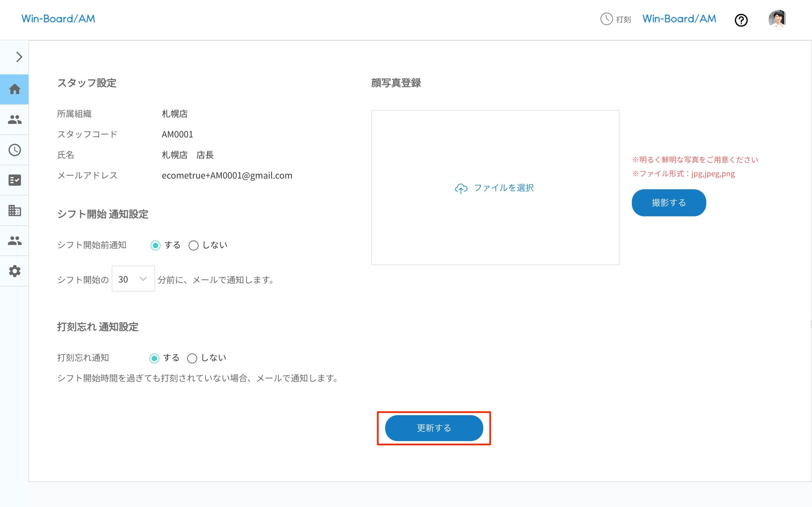The width and height of the screenshot is (812, 507).
Task: Select しない for 打刻忘れ通知
Action: click(192, 358)
